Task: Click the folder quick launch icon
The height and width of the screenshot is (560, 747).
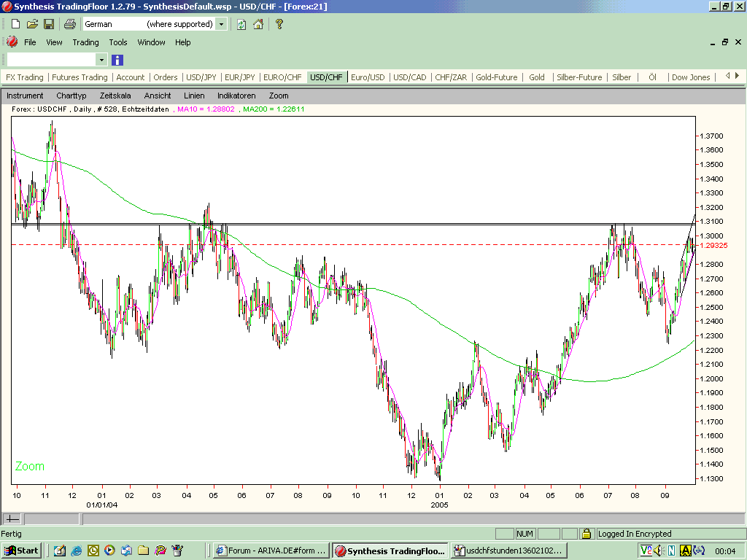Action: (x=144, y=551)
